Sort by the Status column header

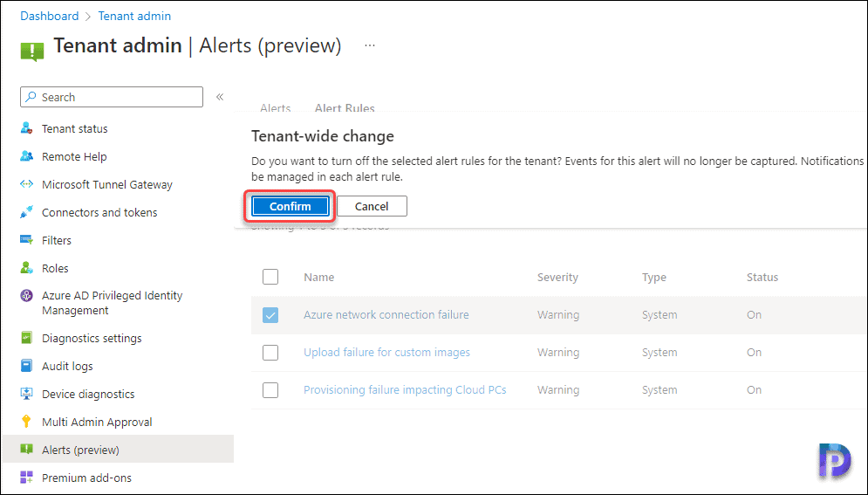click(762, 277)
